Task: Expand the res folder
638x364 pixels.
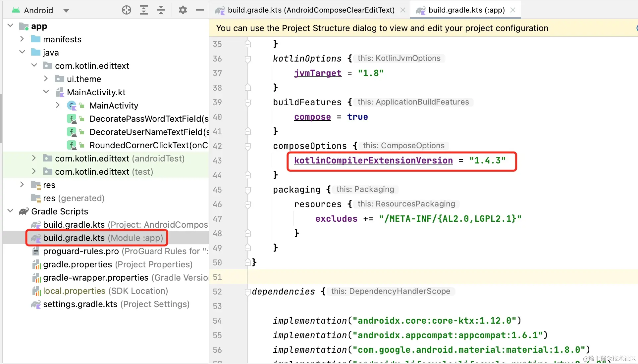Action: (x=22, y=185)
